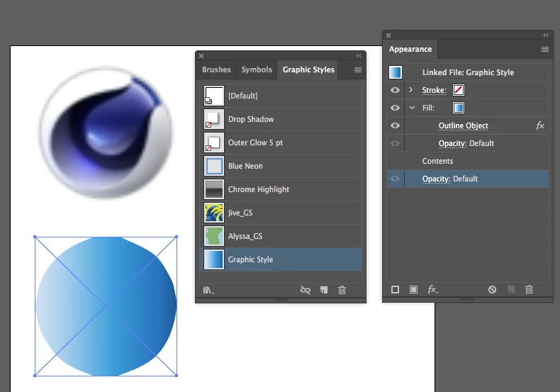Toggle visibility of highlighted Opacity Default row
The image size is (560, 392).
(395, 179)
